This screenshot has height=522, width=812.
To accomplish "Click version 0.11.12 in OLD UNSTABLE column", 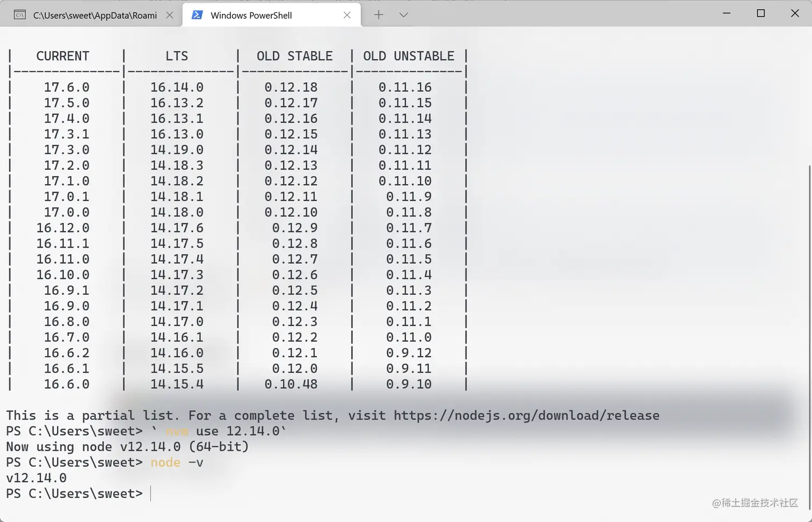I will (x=405, y=149).
